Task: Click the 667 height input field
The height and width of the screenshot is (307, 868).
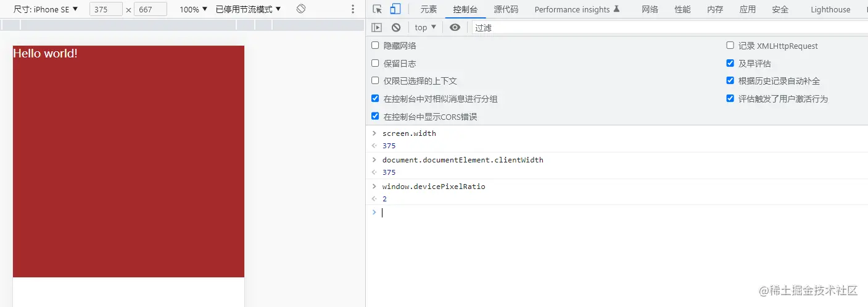Action: pyautogui.click(x=151, y=9)
